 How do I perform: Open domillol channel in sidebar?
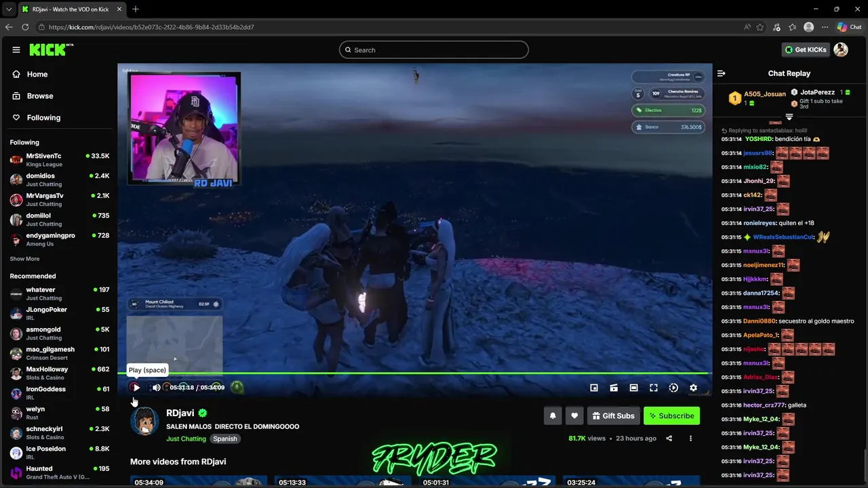click(60, 220)
